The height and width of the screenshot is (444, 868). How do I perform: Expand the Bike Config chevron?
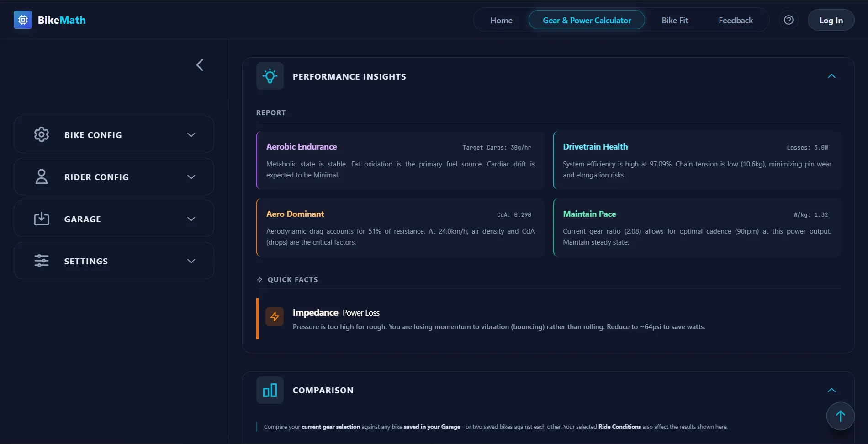(x=191, y=135)
